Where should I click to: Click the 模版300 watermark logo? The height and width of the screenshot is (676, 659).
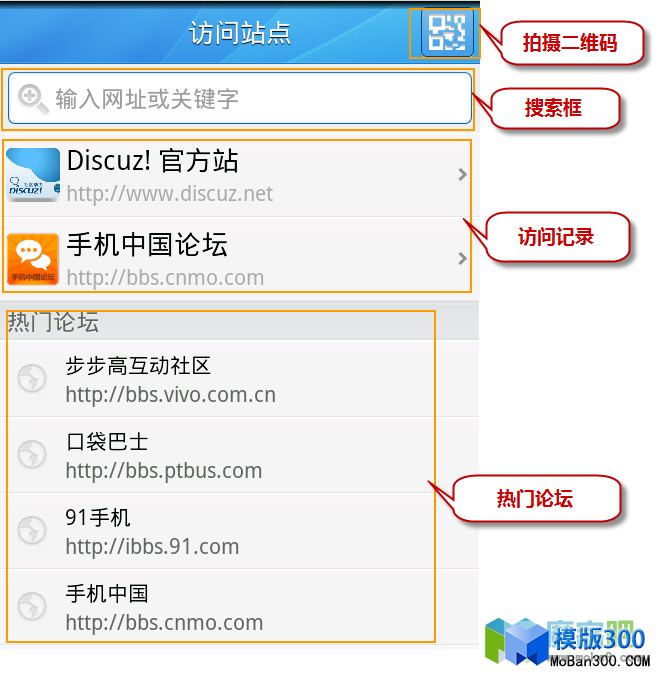pos(567,642)
